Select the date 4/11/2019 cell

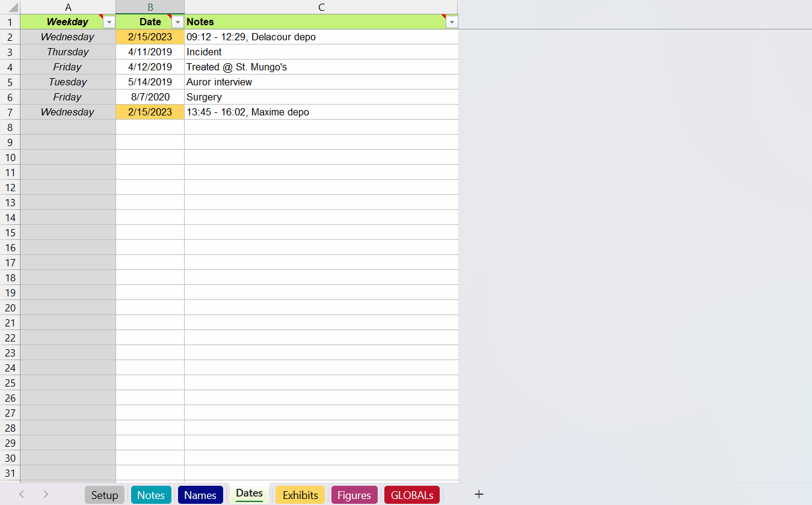click(x=150, y=52)
